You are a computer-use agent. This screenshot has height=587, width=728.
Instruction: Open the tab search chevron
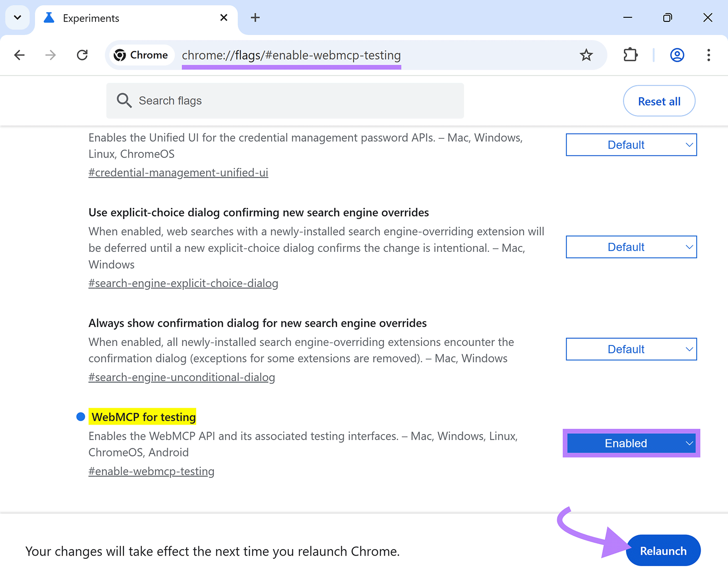tap(17, 18)
